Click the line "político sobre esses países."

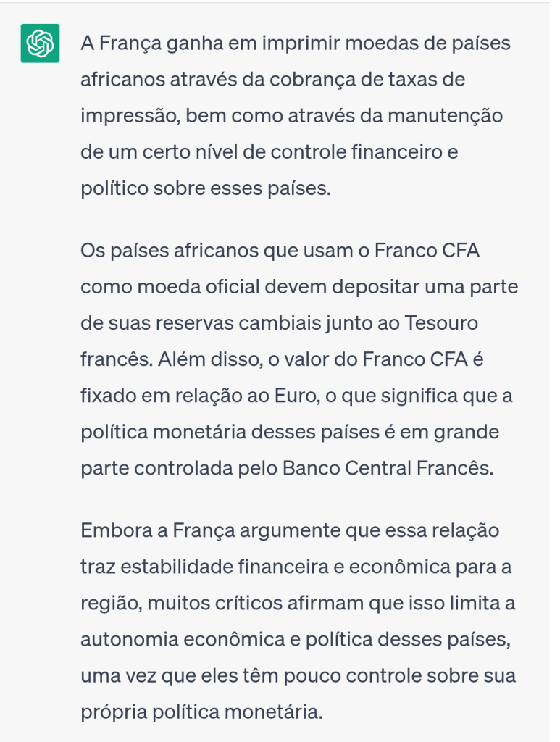click(205, 188)
